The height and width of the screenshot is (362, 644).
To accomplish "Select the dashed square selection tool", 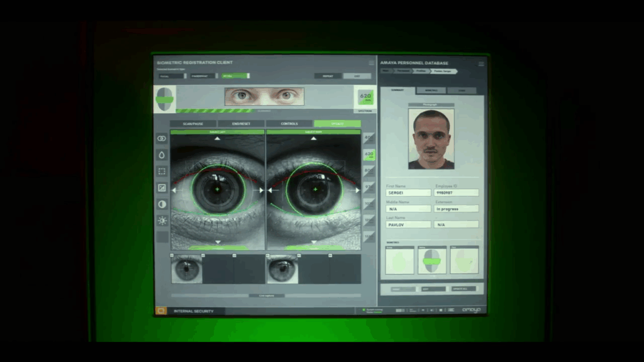I will point(162,171).
